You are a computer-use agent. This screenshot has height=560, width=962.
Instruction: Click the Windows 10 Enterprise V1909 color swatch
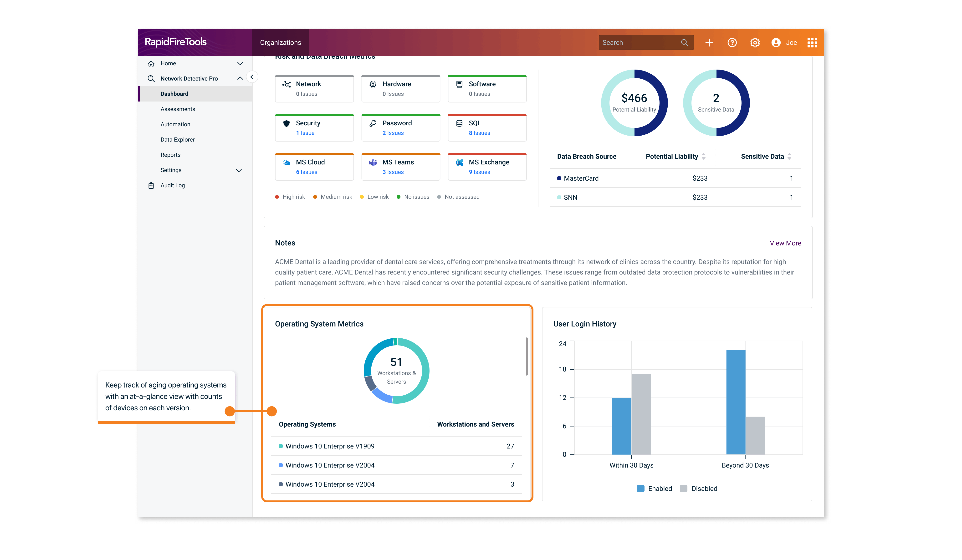(281, 446)
